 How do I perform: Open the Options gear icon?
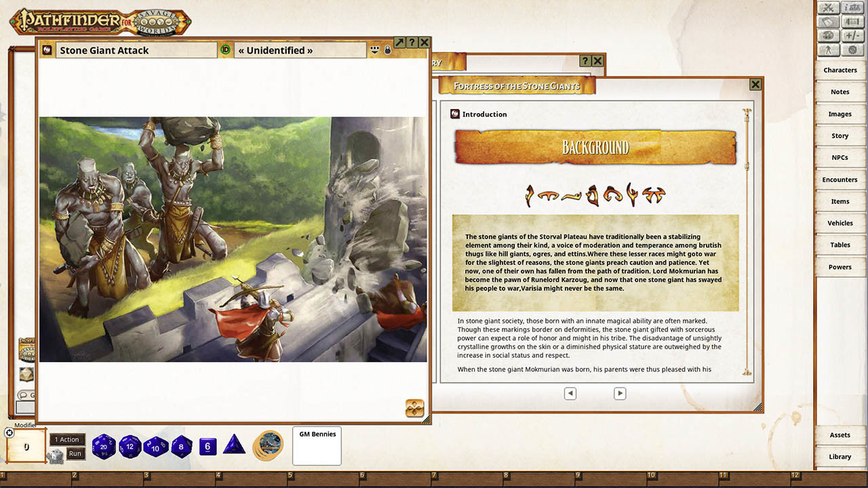(853, 49)
